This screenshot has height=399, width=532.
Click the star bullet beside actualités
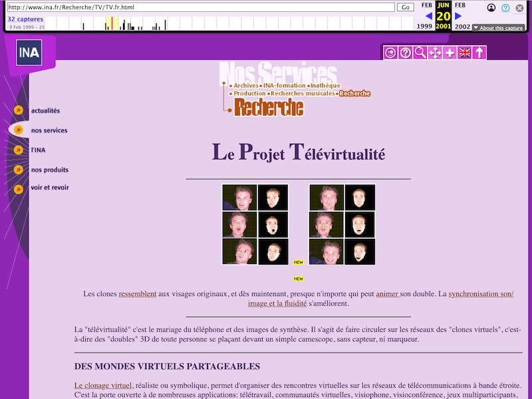19,110
